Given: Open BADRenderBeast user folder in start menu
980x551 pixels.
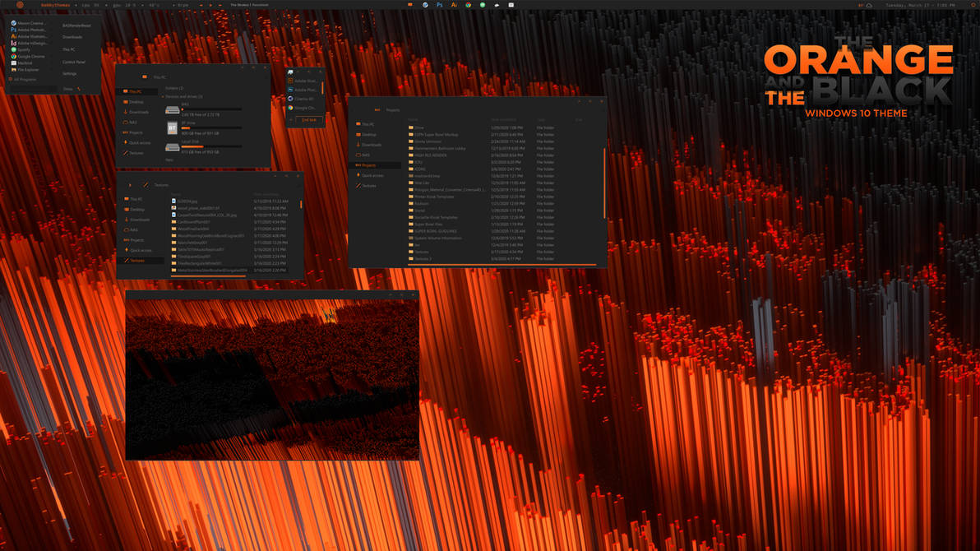Looking at the screenshot, I should point(77,25).
